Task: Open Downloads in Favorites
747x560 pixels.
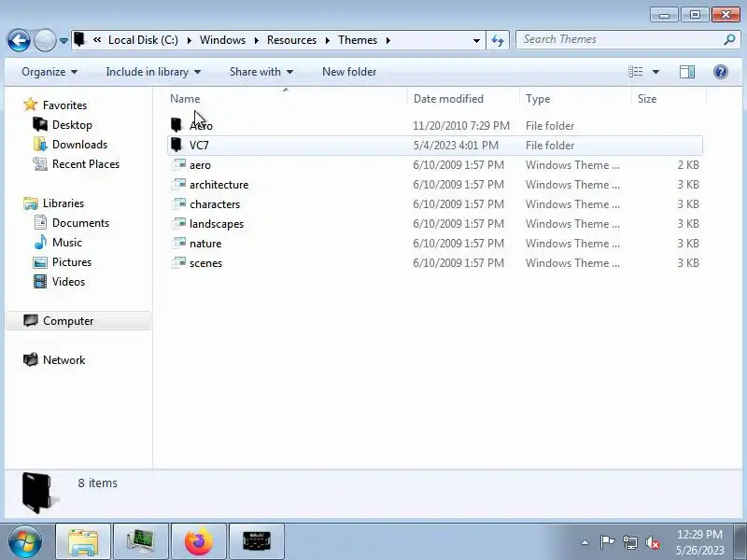Action: point(79,145)
